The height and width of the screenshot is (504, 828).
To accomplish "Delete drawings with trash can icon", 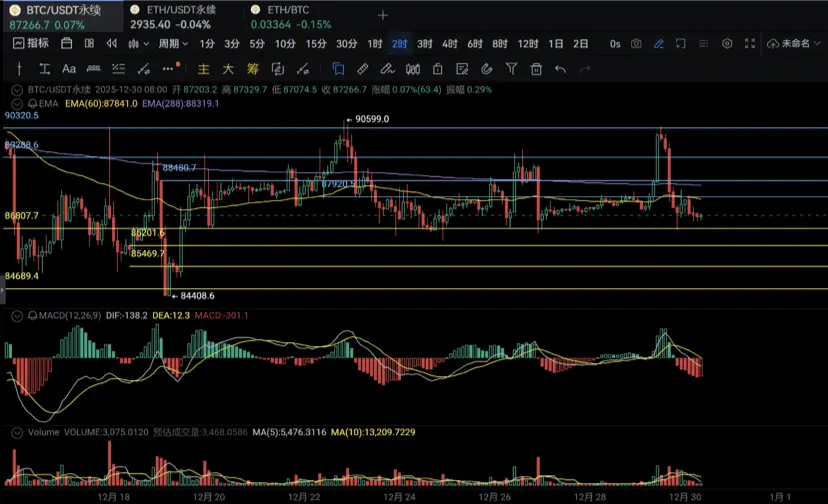I will pos(536,69).
